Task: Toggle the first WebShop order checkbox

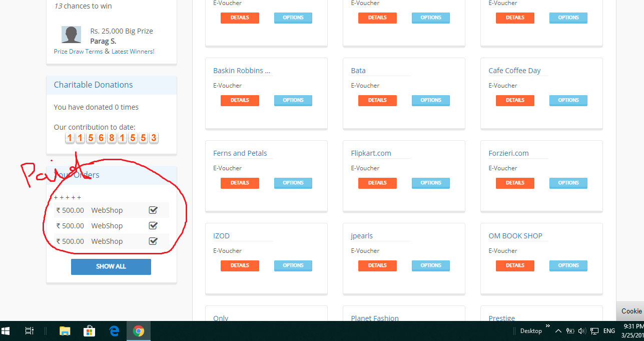Action: pyautogui.click(x=153, y=210)
